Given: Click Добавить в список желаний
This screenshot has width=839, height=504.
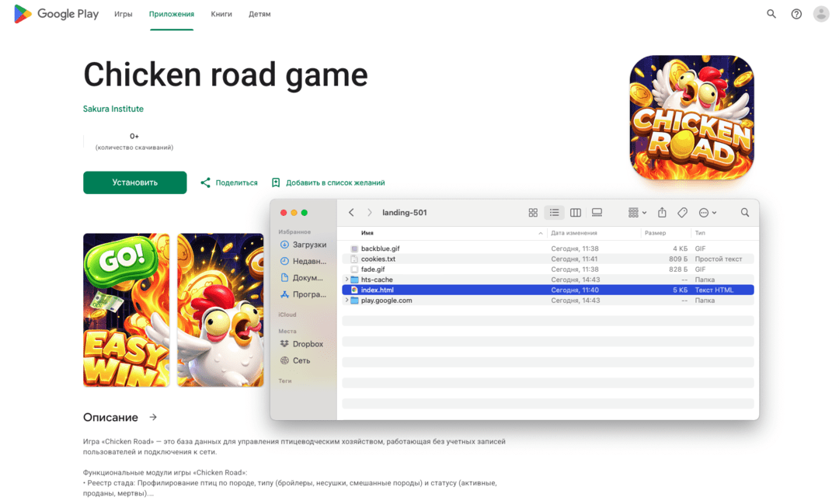Looking at the screenshot, I should click(x=335, y=182).
